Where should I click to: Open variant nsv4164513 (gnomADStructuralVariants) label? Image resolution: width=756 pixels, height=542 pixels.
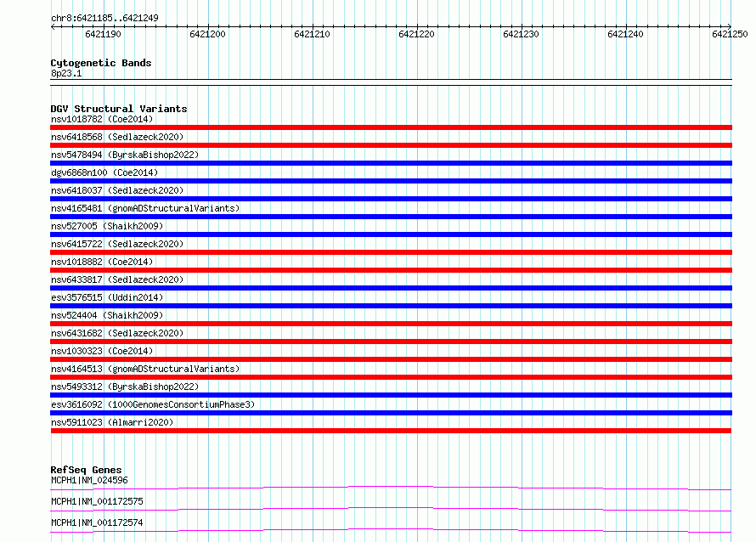[145, 369]
